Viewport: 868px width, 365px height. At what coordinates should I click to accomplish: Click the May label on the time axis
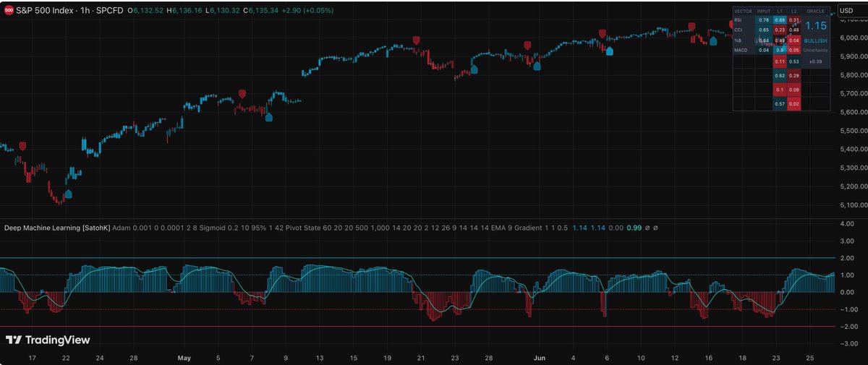184,357
